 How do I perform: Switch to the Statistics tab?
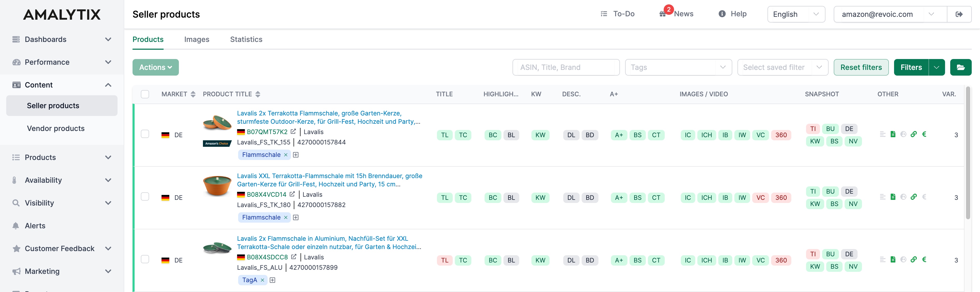tap(246, 39)
